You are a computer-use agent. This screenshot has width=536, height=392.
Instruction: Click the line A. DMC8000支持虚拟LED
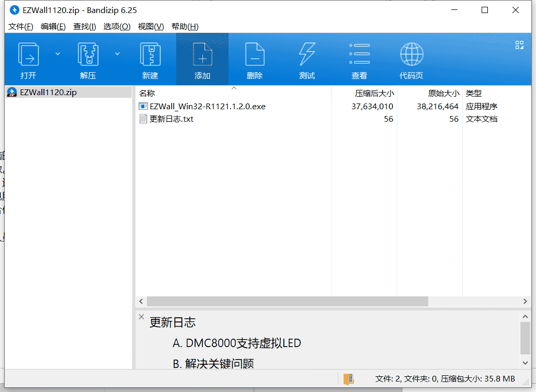236,343
